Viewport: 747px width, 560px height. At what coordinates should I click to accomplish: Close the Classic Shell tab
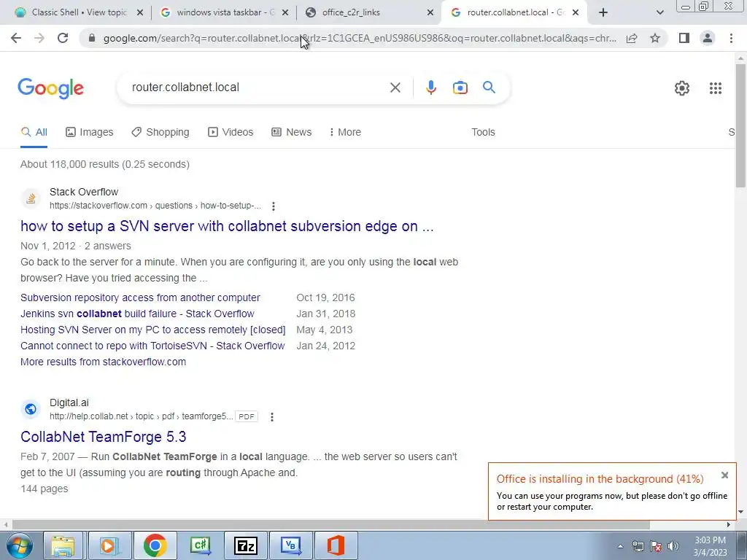click(x=139, y=13)
